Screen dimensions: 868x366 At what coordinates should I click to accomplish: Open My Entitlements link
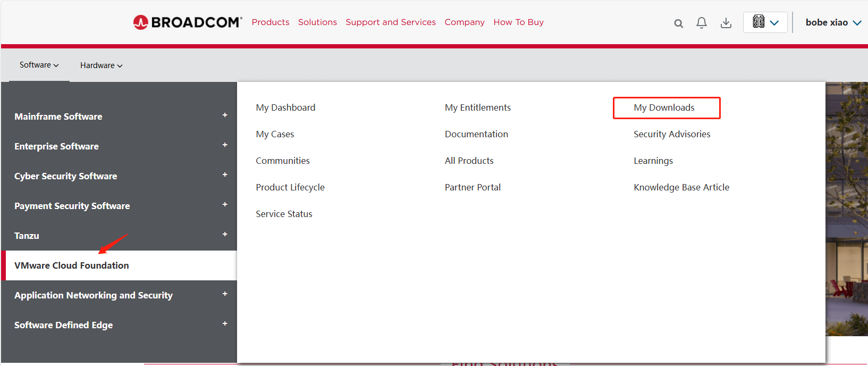pos(477,107)
